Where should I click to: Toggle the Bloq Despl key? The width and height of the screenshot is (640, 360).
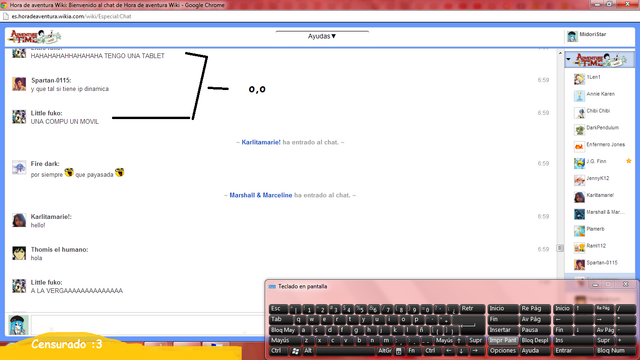535,340
